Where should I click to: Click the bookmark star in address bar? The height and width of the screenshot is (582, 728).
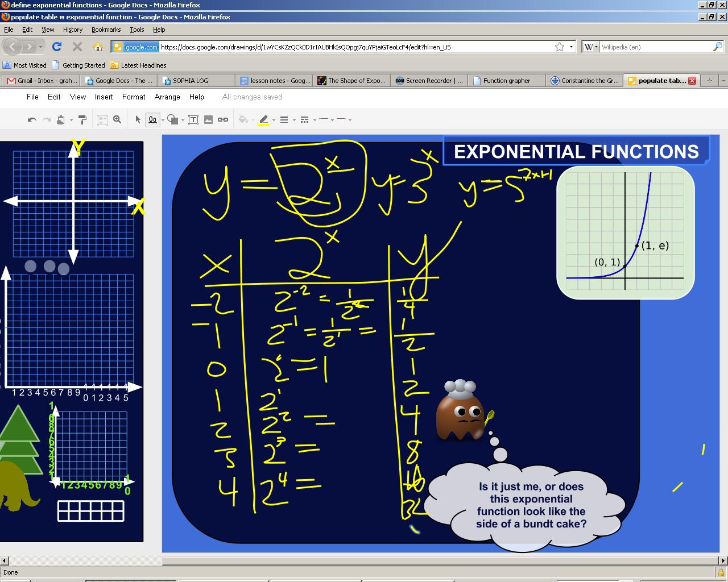559,47
